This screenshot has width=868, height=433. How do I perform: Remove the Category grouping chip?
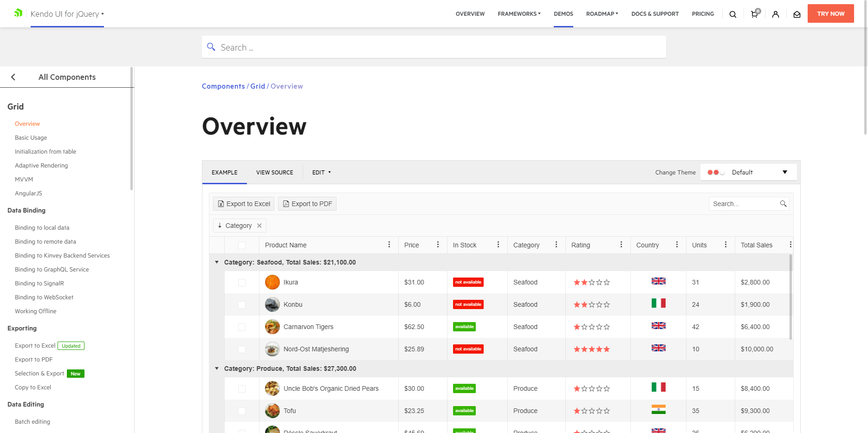[259, 226]
